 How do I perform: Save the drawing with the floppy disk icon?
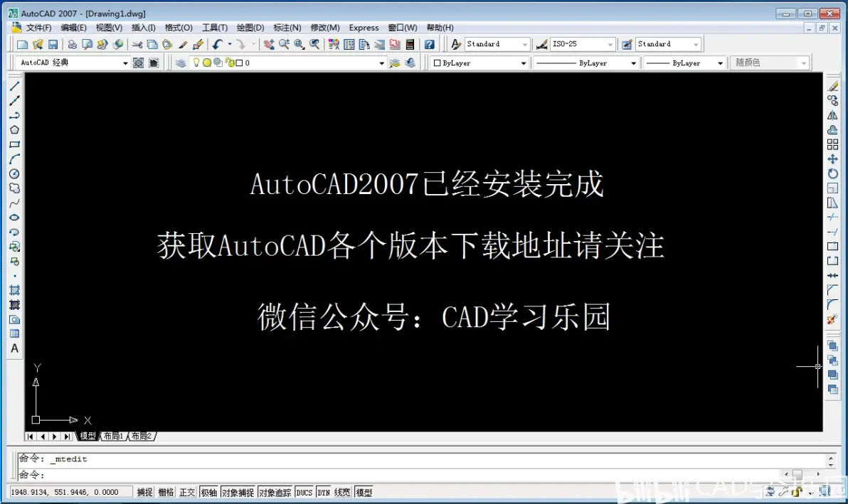(x=53, y=44)
